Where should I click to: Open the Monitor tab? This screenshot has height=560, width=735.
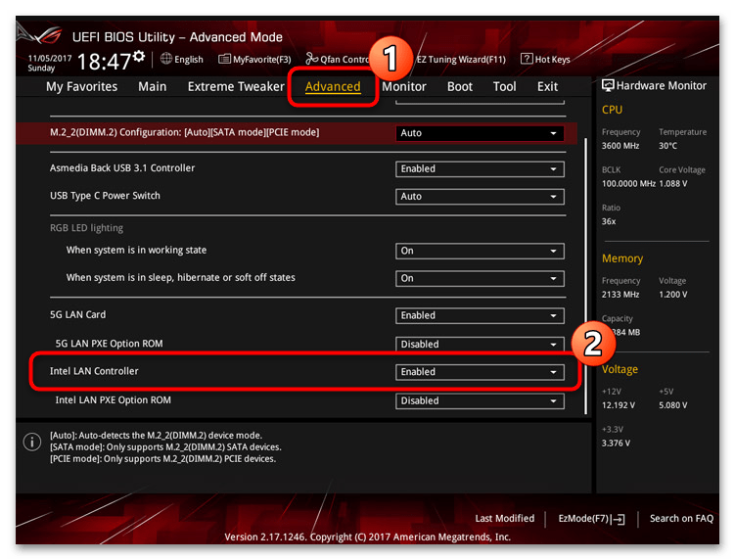(404, 87)
